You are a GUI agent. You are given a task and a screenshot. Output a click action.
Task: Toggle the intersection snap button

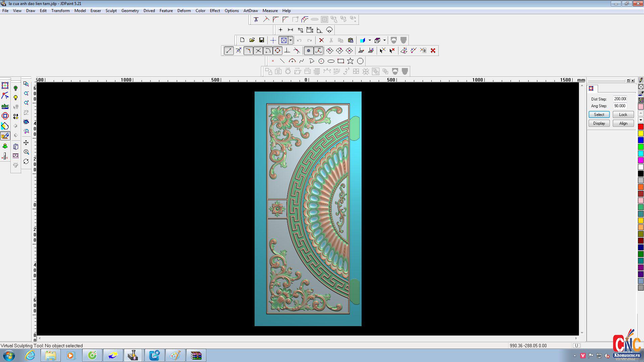pyautogui.click(x=258, y=51)
